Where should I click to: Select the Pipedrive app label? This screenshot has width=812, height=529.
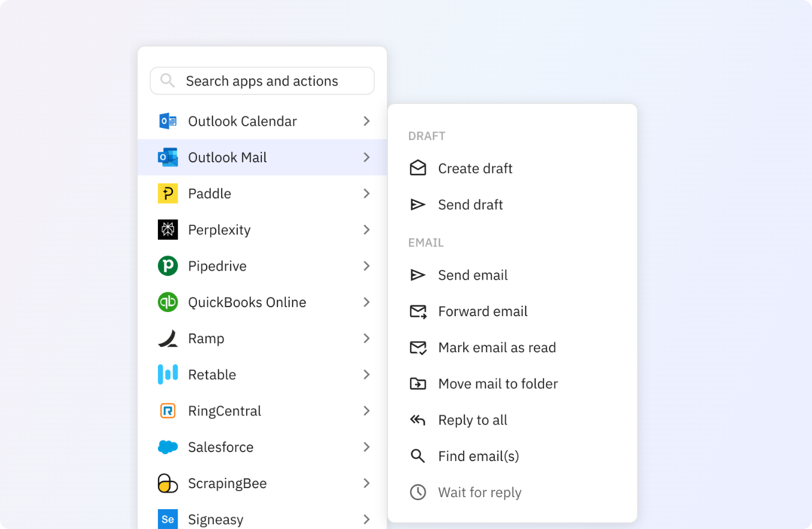(x=217, y=266)
